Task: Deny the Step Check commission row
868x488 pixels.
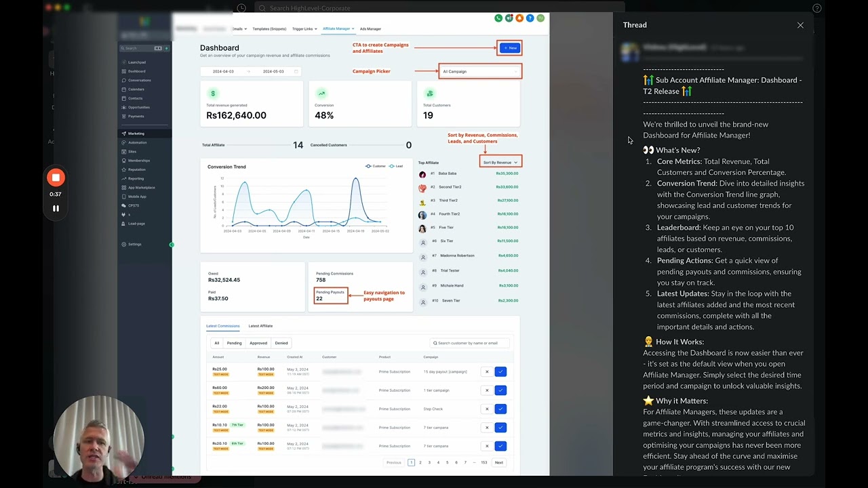Action: pos(487,409)
